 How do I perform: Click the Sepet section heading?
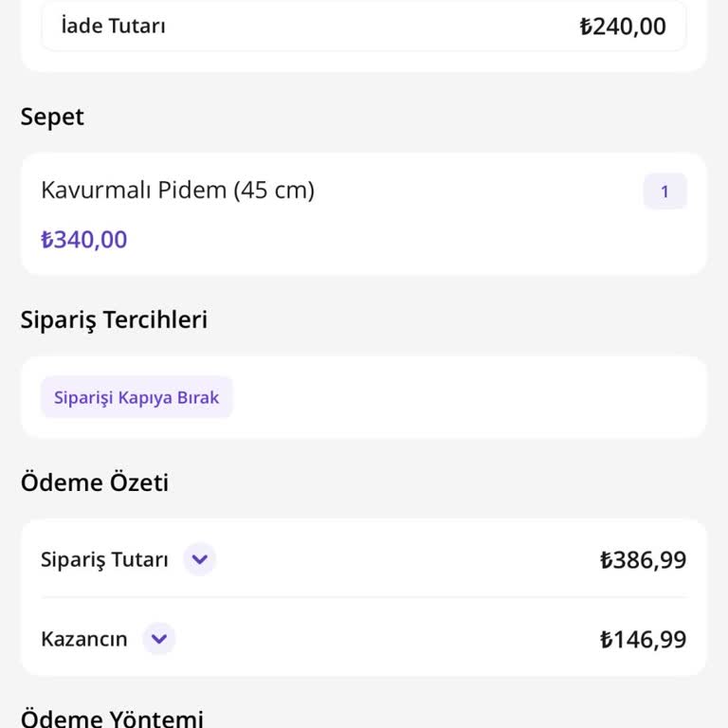52,117
